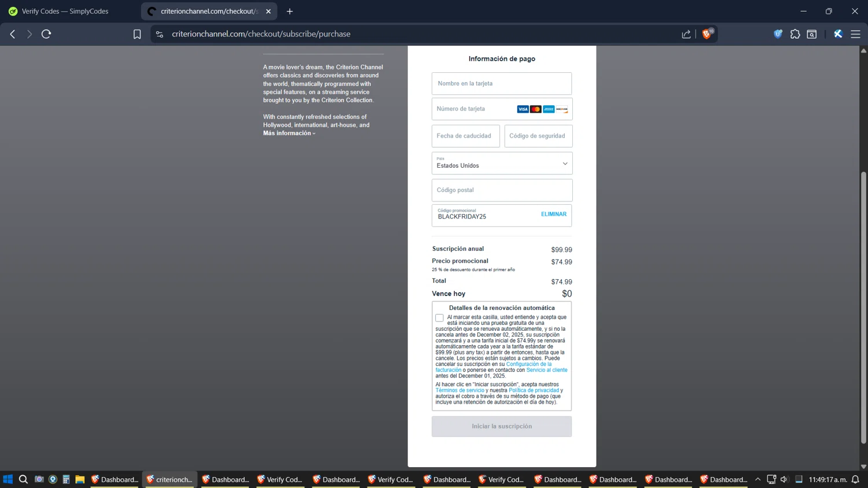
Task: Focus the Número de tarjeta field
Action: [x=502, y=109]
